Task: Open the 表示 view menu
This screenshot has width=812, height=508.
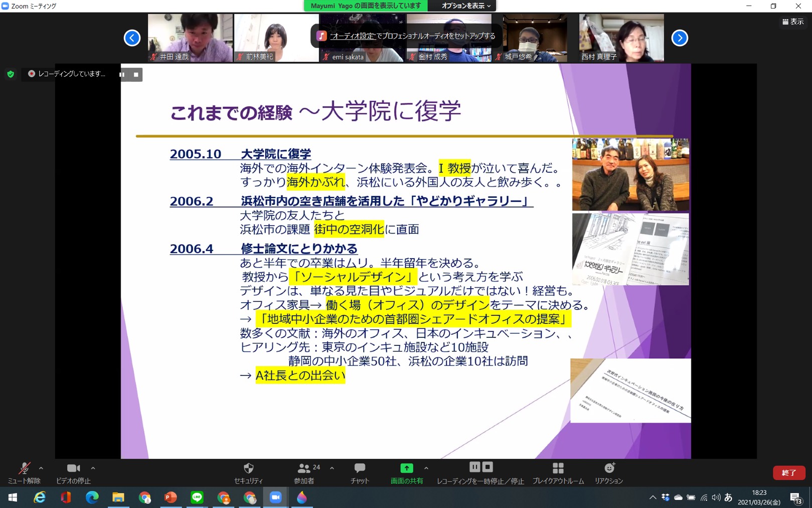Action: pyautogui.click(x=793, y=22)
